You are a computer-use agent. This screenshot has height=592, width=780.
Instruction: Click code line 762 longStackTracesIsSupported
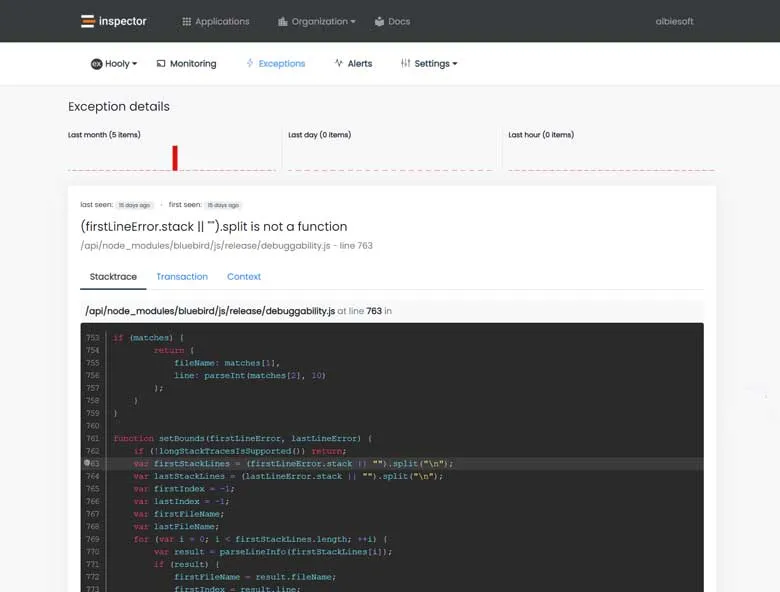pos(240,451)
